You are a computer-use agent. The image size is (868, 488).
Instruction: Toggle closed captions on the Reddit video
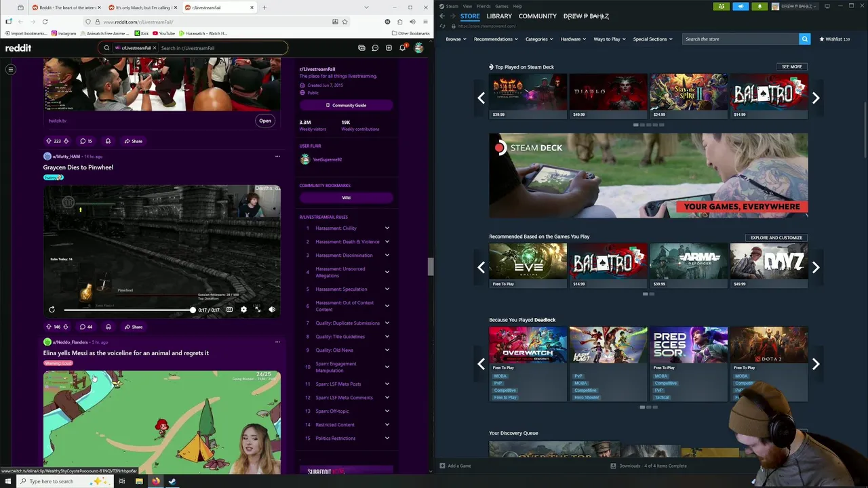click(229, 310)
